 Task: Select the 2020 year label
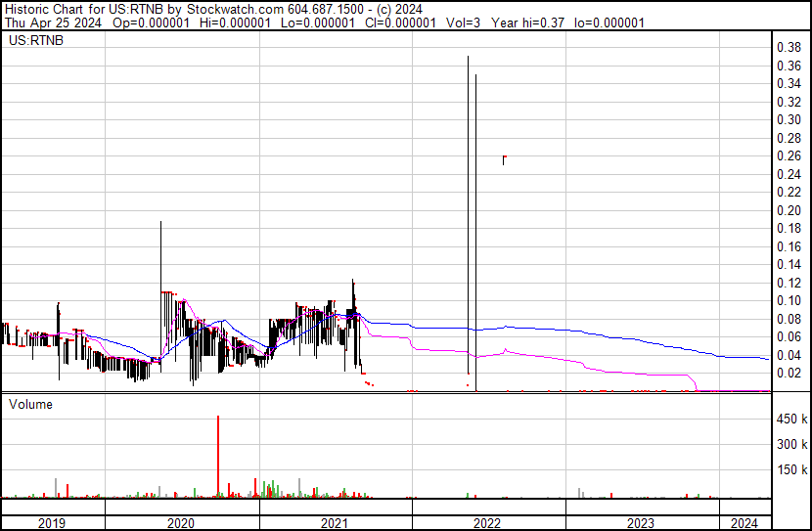[x=181, y=523]
